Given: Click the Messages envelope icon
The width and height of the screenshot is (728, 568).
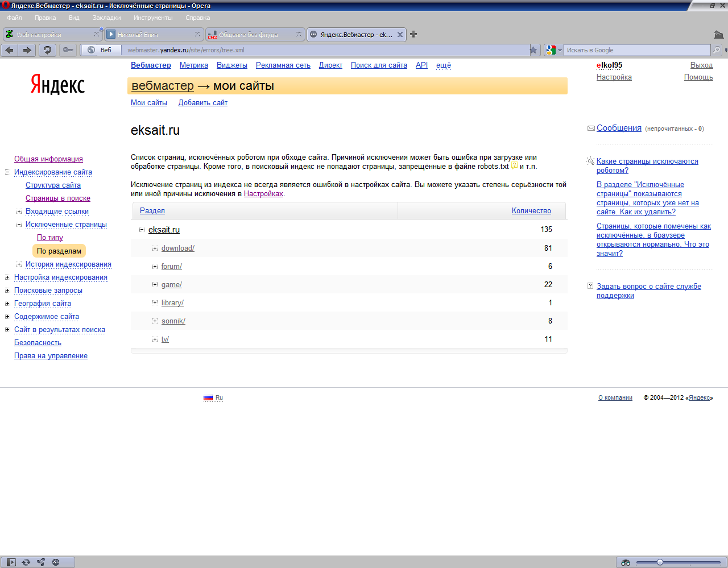Looking at the screenshot, I should [x=591, y=128].
